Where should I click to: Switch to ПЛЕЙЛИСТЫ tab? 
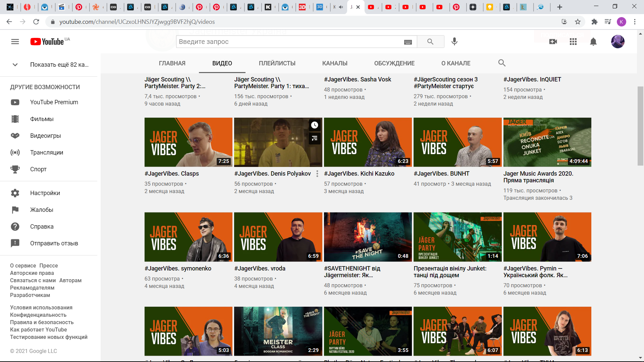277,63
